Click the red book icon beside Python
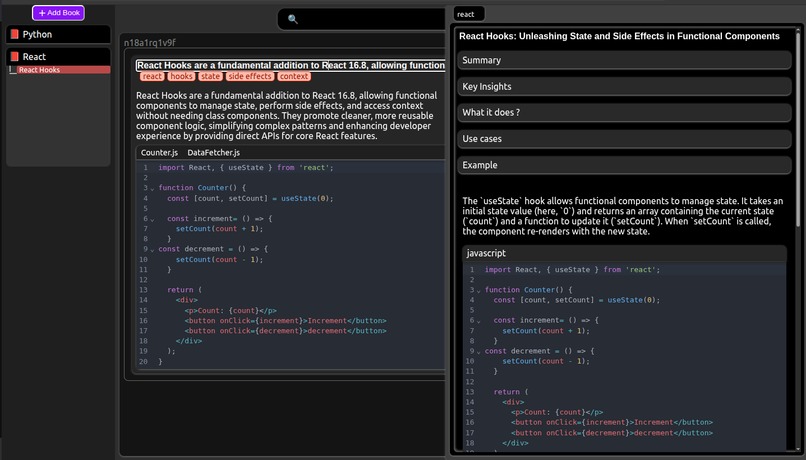Screen dimensions: 806x460 14,34
